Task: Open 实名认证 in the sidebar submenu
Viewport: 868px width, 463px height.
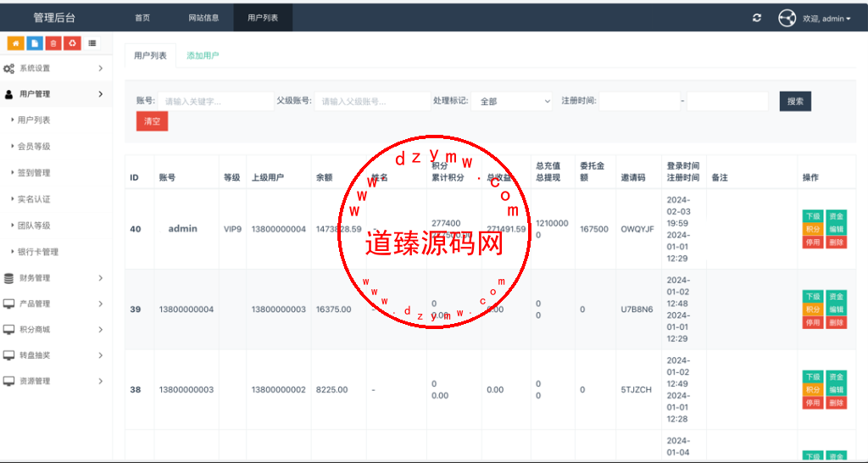Action: tap(34, 199)
